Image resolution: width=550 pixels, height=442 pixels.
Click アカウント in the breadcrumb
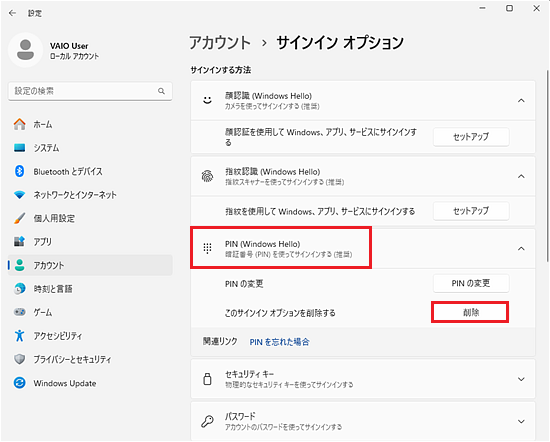(x=220, y=43)
